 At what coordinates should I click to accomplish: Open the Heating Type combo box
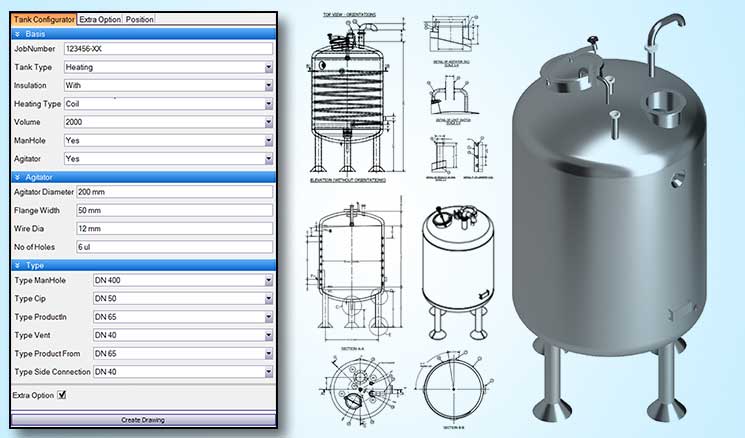click(x=269, y=104)
